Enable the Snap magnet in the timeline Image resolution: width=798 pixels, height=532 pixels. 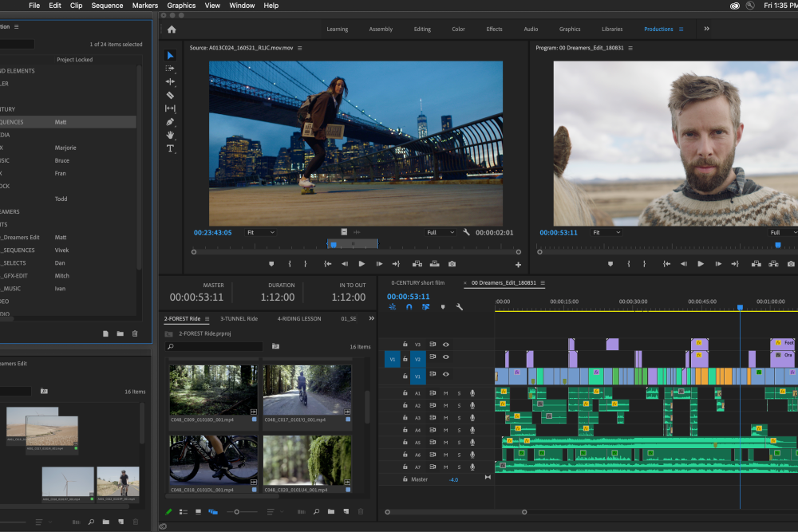click(x=409, y=306)
